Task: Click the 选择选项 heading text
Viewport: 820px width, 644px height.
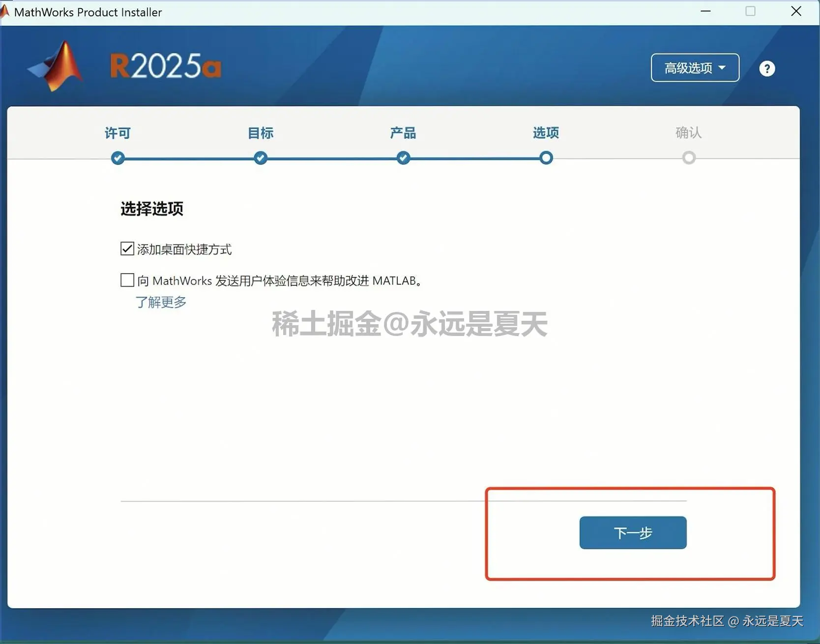Action: pyautogui.click(x=152, y=209)
